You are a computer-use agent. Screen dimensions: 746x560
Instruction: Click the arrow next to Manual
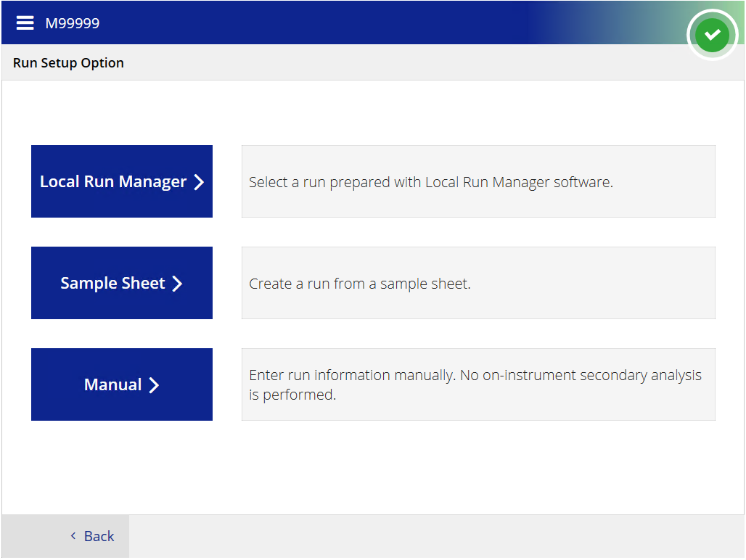point(154,385)
